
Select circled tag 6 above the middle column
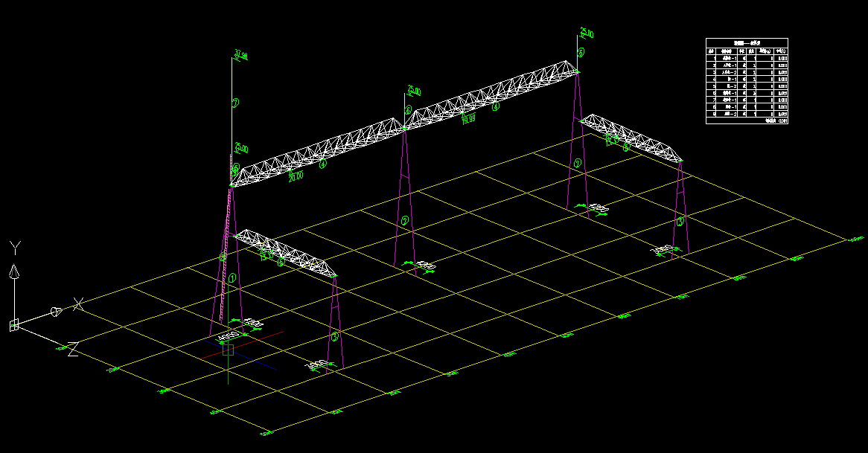(x=408, y=109)
